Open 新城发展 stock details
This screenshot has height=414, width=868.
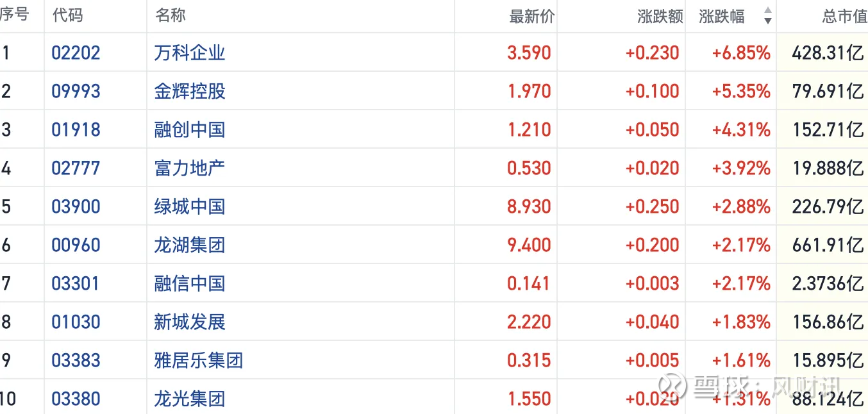tap(190, 322)
